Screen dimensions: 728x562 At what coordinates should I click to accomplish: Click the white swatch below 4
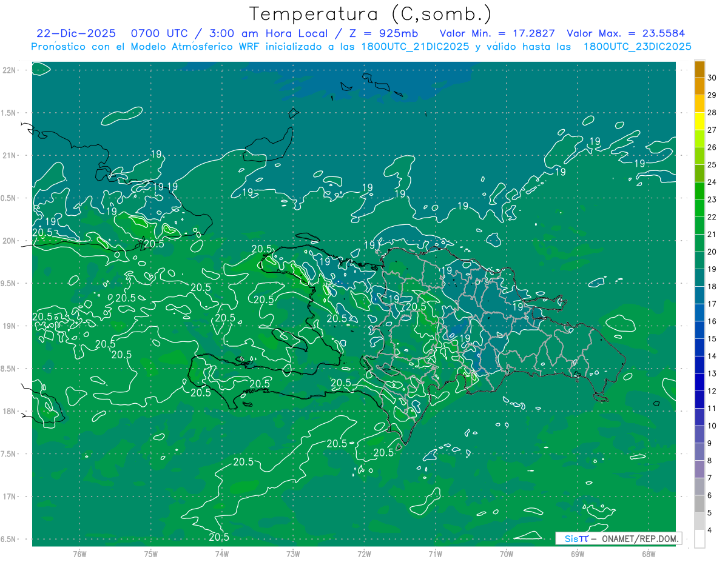699,539
